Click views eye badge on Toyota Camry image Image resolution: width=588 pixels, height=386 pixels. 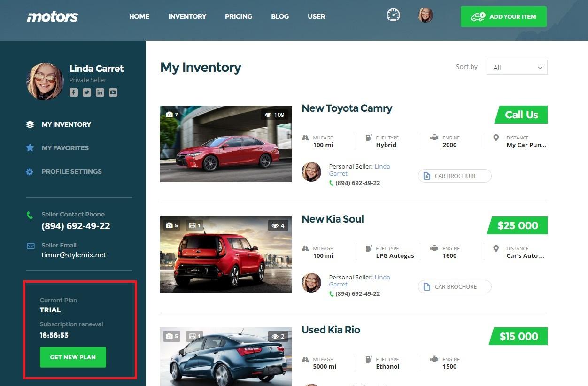pos(275,115)
